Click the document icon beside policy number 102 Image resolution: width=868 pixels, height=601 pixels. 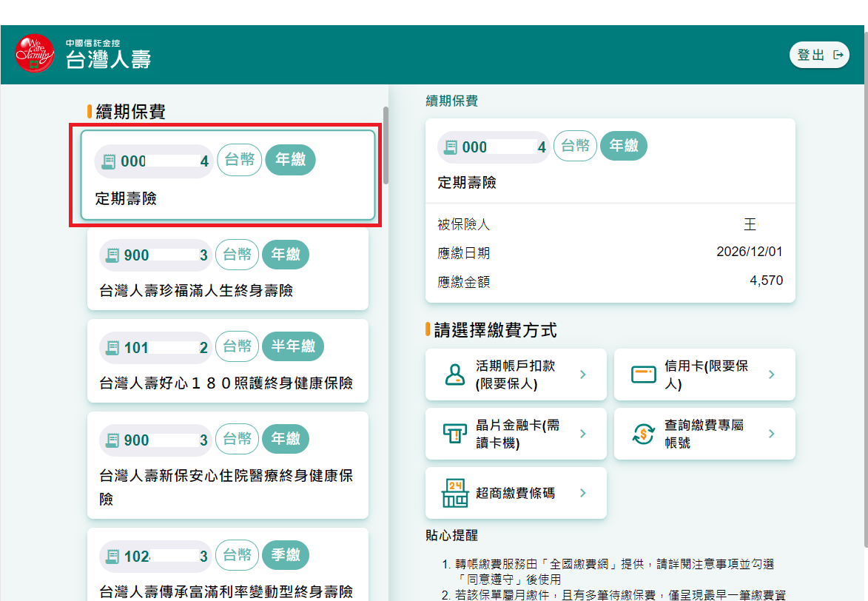[x=112, y=556]
